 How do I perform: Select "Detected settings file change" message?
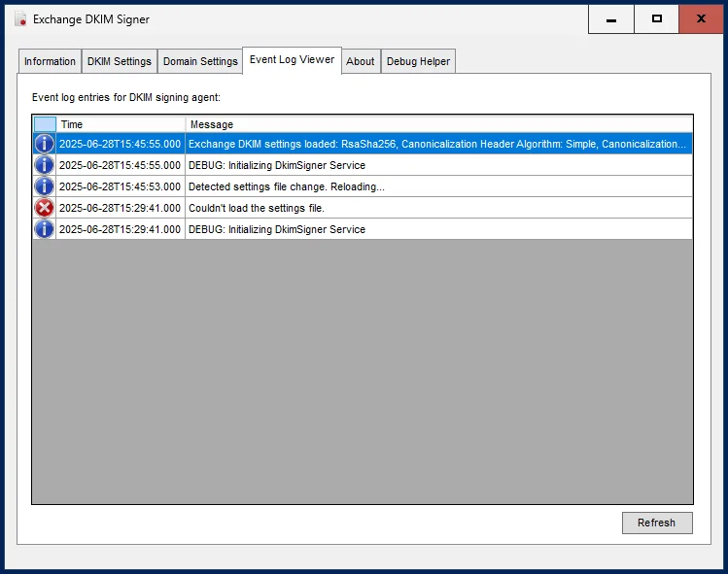click(x=287, y=186)
